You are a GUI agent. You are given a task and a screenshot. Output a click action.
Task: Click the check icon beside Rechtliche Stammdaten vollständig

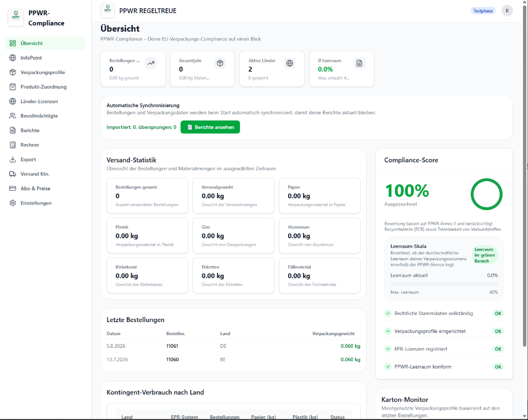point(388,313)
